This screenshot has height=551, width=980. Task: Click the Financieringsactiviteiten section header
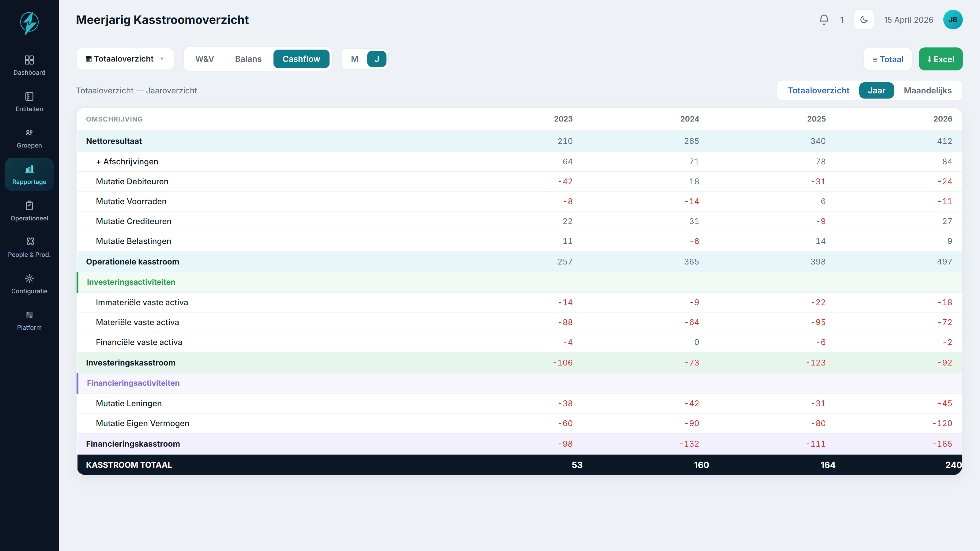click(x=133, y=383)
